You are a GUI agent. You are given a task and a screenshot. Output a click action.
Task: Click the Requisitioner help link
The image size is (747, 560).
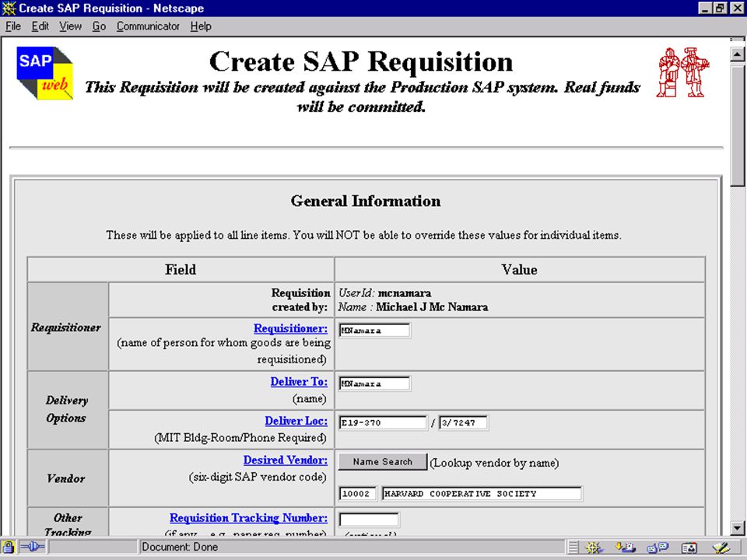click(x=290, y=328)
